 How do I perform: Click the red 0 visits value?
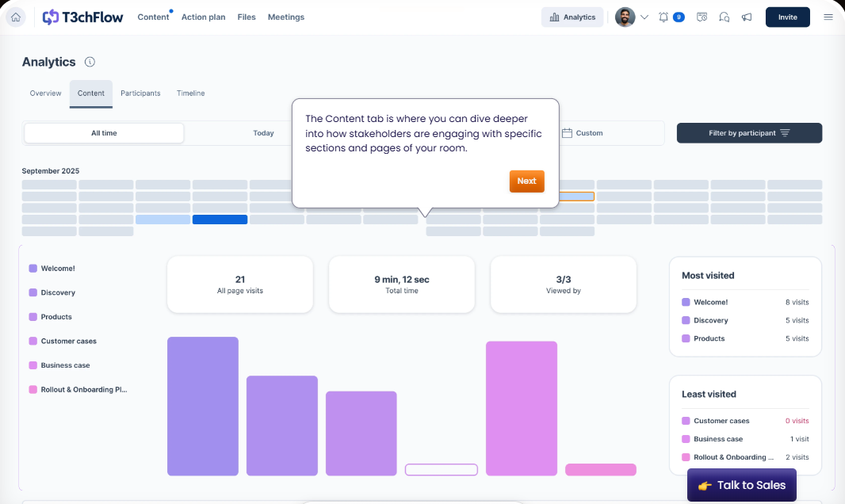797,421
